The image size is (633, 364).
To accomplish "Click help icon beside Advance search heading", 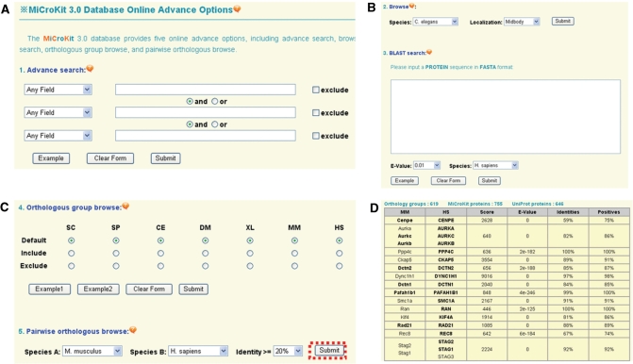I will 90,69.
